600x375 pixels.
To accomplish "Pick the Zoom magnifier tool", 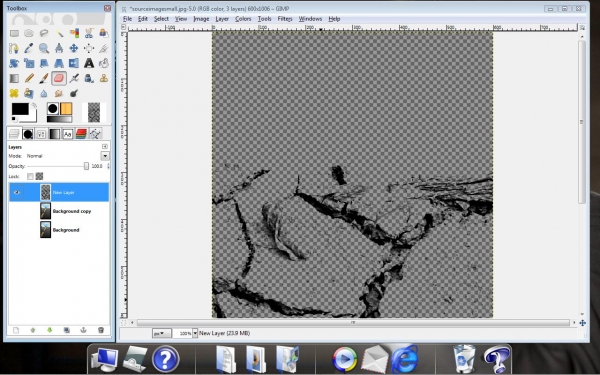I will 44,48.
